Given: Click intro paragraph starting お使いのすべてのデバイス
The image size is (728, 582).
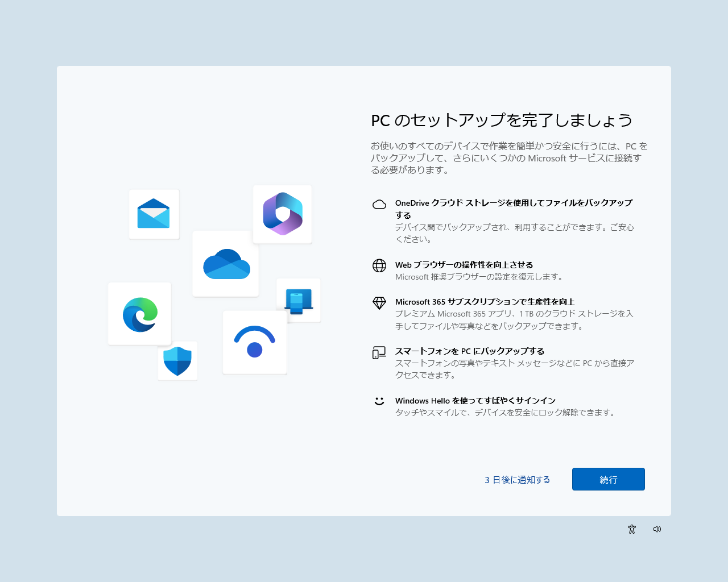Looking at the screenshot, I should point(509,158).
